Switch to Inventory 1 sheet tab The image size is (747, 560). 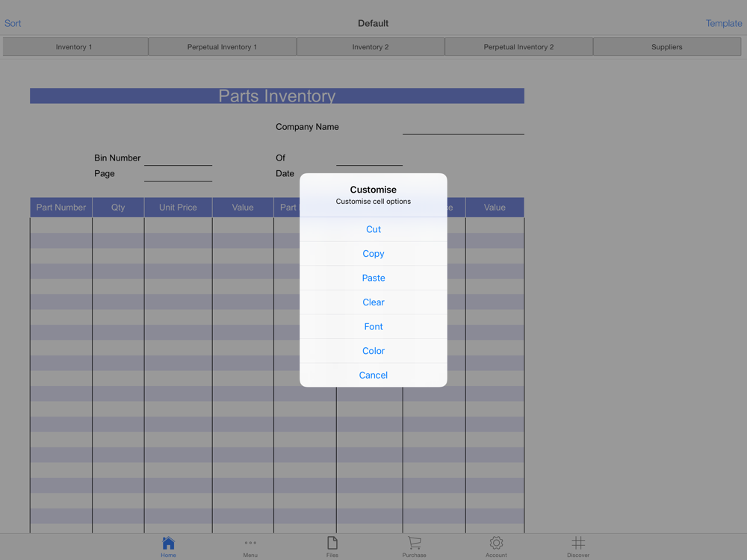pos(75,46)
